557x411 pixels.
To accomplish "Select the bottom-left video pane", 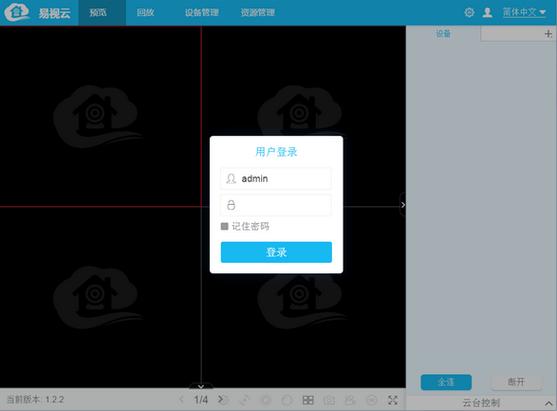I will (x=101, y=297).
